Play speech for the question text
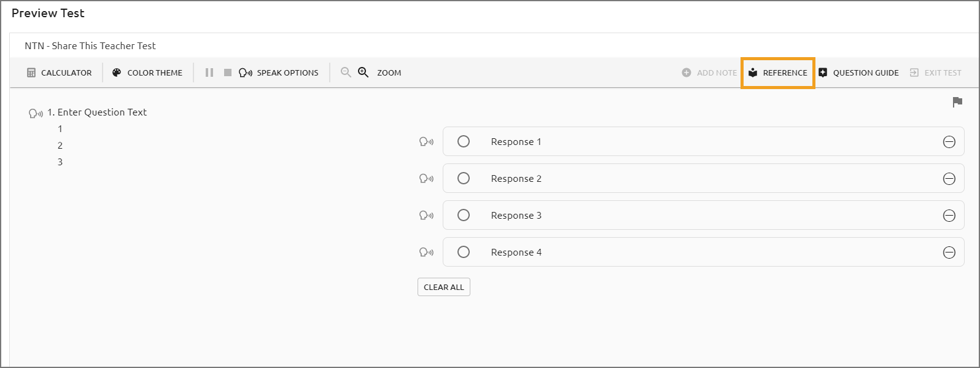This screenshot has height=368, width=980. click(x=36, y=113)
